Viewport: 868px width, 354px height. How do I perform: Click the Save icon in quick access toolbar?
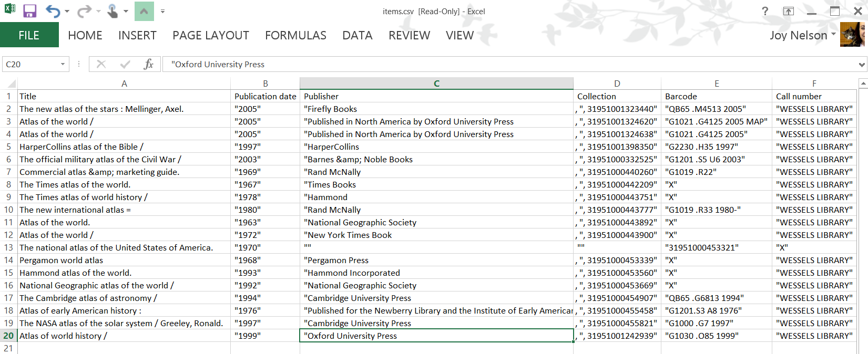coord(29,11)
